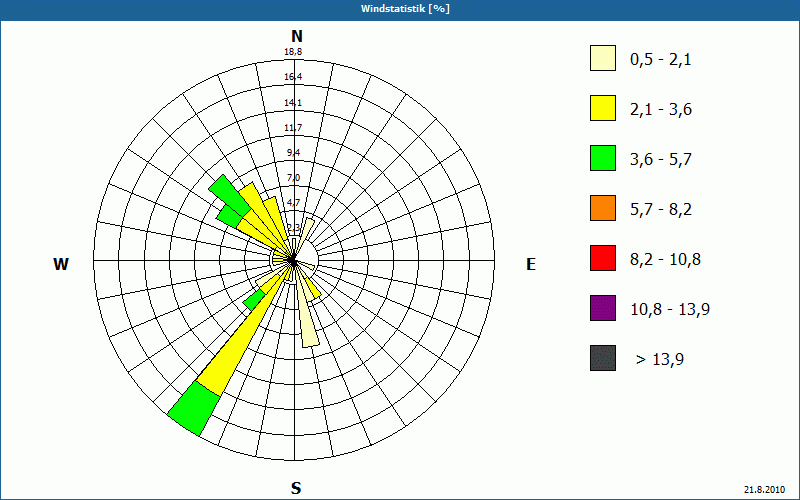Click the red 8,2 - 10,8 legend swatch
Image resolution: width=800 pixels, height=500 pixels.
603,258
